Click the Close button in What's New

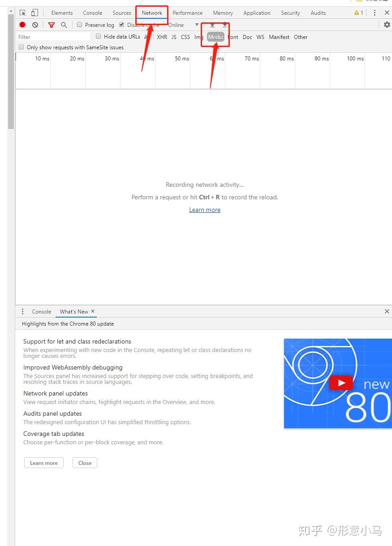coord(85,463)
